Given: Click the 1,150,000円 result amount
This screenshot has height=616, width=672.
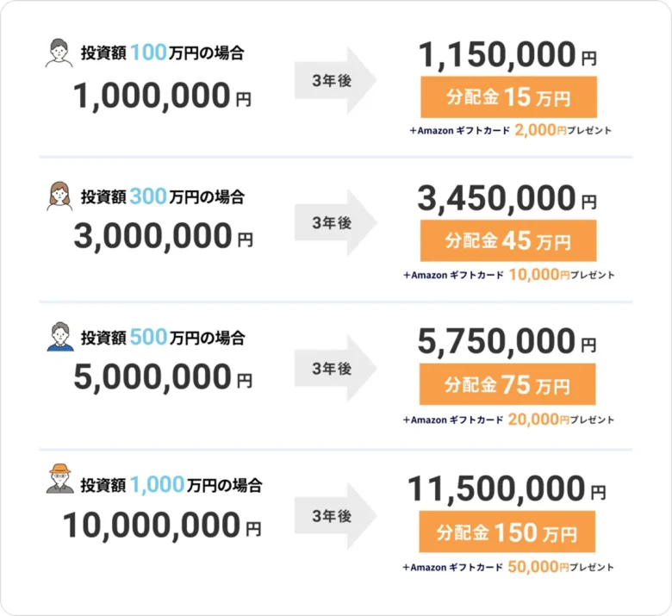Looking at the screenshot, I should (507, 56).
